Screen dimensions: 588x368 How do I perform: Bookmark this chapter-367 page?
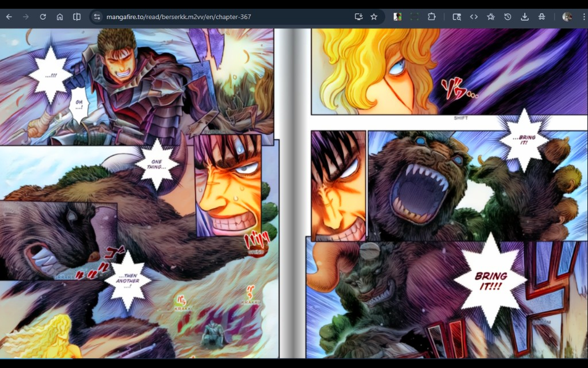pos(374,17)
